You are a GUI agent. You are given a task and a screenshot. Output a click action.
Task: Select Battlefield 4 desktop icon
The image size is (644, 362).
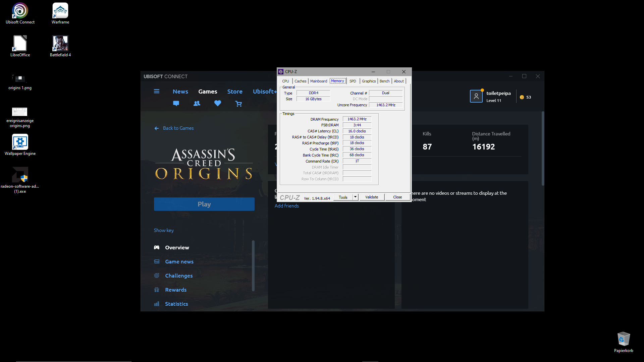pos(60,46)
